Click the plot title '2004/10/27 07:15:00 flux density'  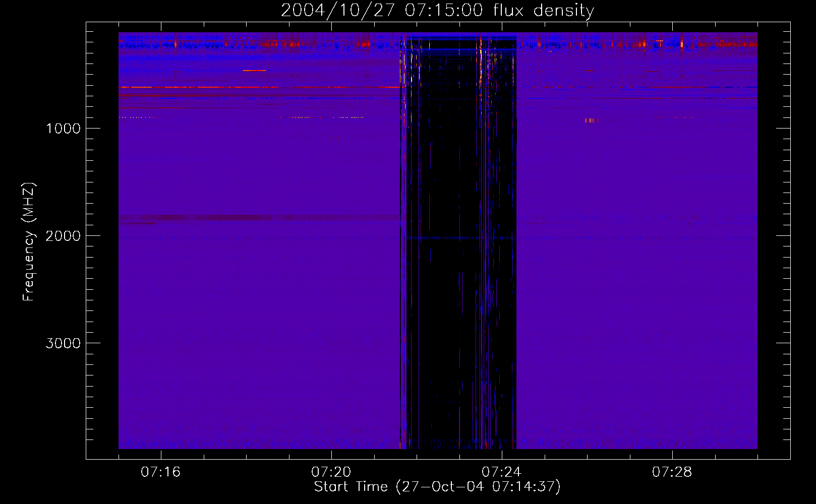(x=437, y=10)
